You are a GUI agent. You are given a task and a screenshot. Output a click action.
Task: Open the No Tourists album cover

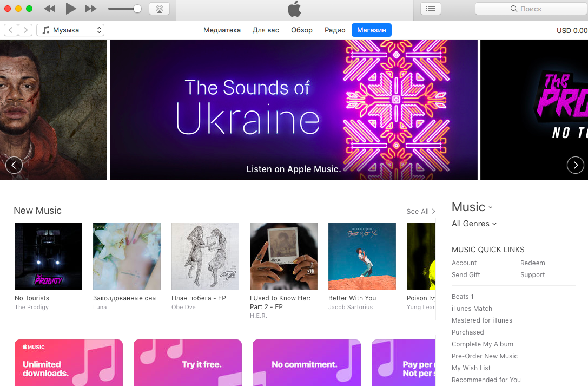tap(48, 256)
